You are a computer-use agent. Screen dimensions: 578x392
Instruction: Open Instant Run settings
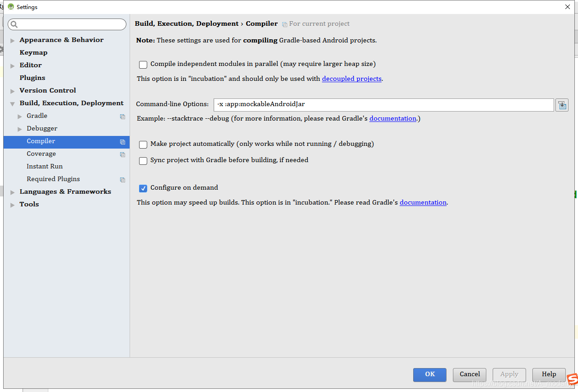point(45,166)
